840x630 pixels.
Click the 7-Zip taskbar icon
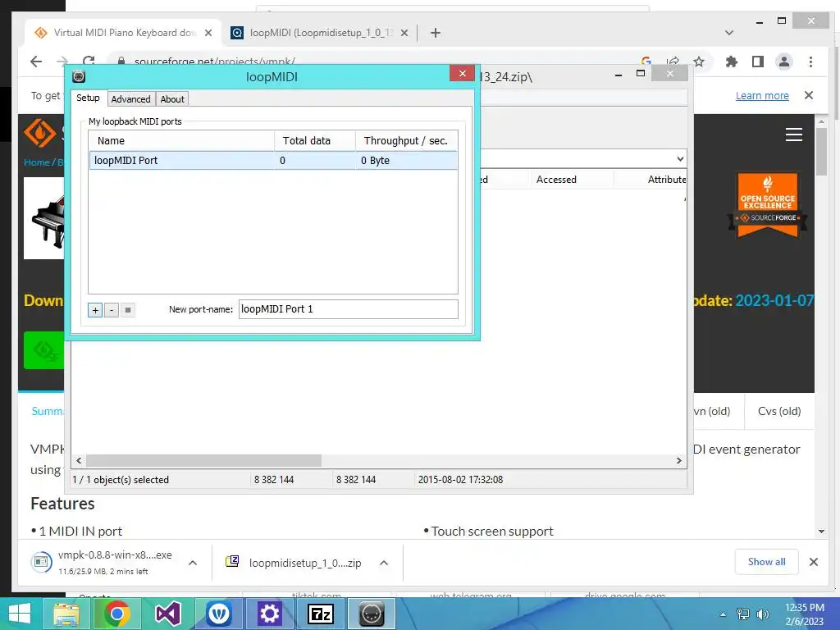(321, 614)
